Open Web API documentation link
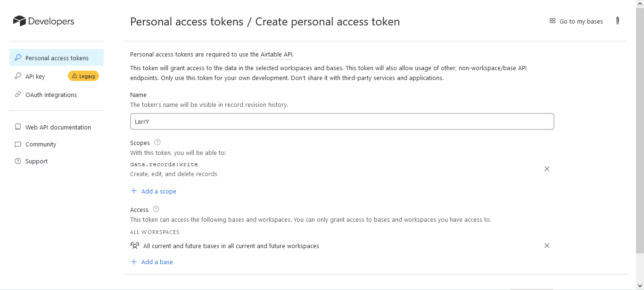This screenshot has width=644, height=290. coord(58,127)
